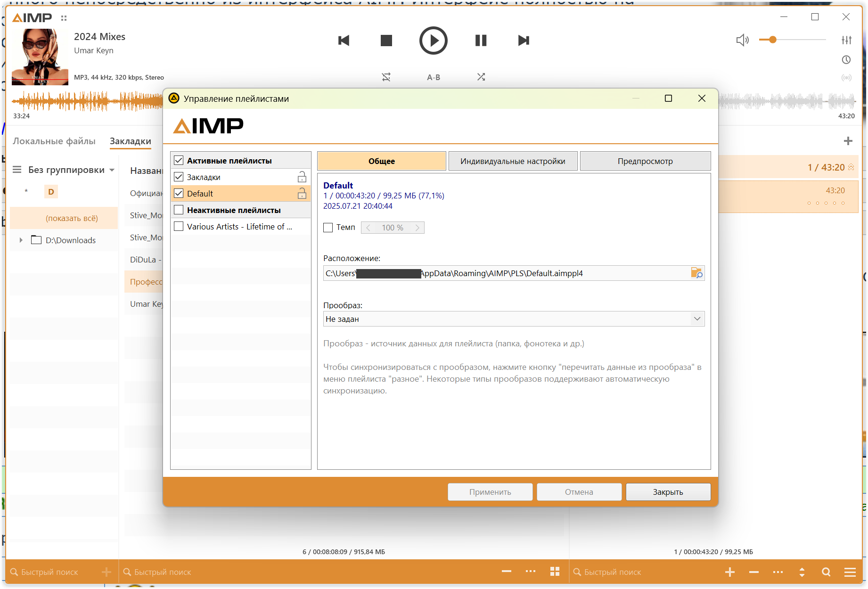
Task: Open the scheduler clock icon
Action: (x=846, y=60)
